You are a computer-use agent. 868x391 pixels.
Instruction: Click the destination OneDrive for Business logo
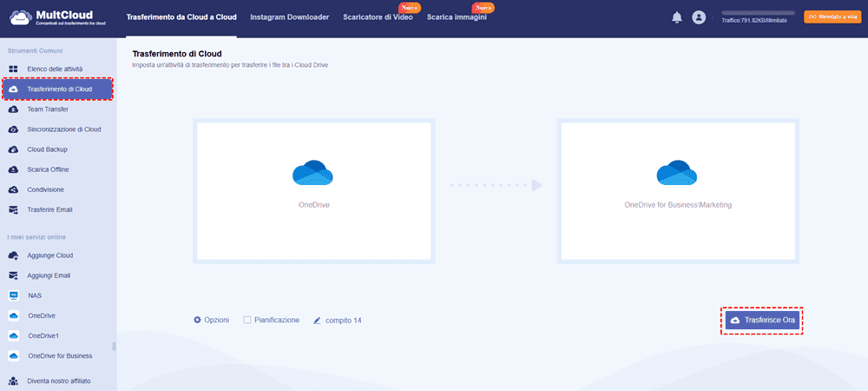click(677, 172)
